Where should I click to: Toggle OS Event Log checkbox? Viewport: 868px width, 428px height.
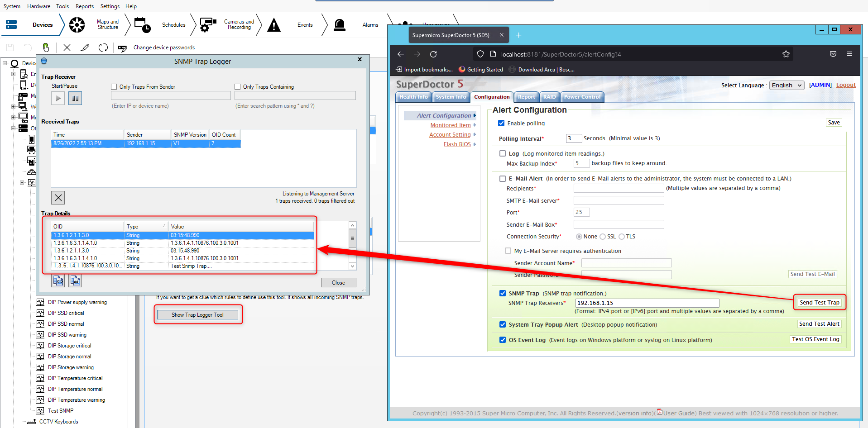pos(503,340)
